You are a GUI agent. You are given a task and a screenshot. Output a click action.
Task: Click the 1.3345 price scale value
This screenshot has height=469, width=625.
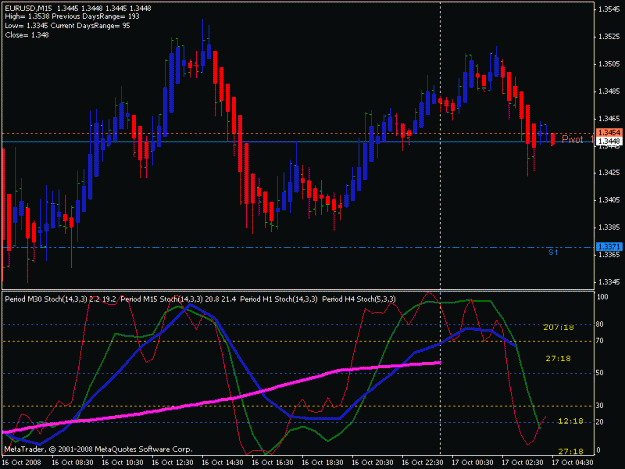tap(609, 282)
